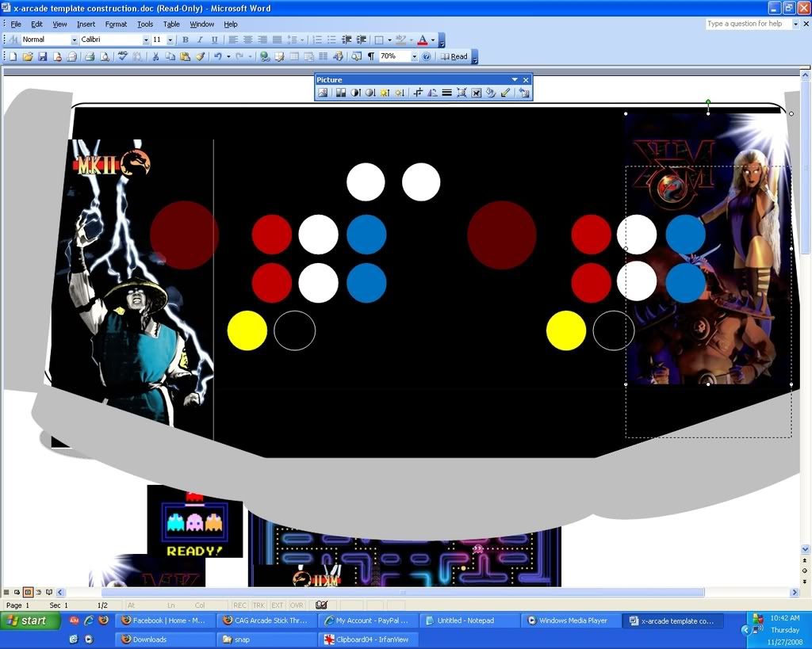Toggle the Document Map pane
This screenshot has height=649, width=812.
(356, 56)
